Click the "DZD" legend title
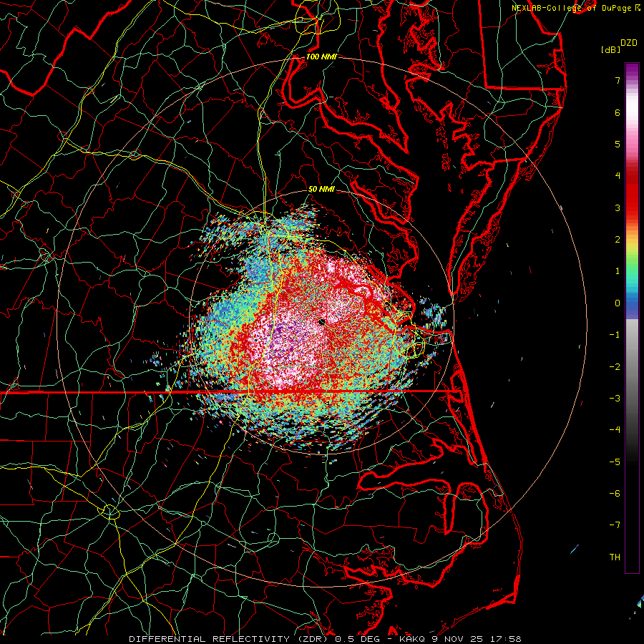This screenshot has height=644, width=644. click(x=629, y=43)
